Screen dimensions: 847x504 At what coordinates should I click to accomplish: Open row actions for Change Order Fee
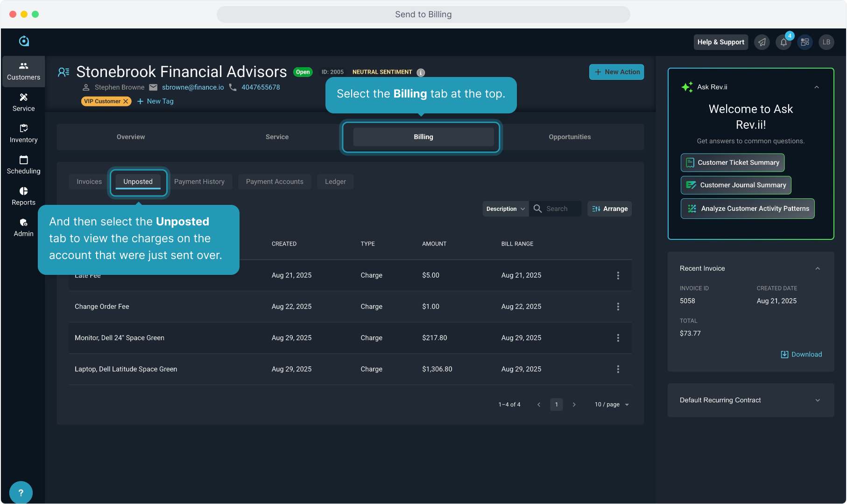(618, 307)
